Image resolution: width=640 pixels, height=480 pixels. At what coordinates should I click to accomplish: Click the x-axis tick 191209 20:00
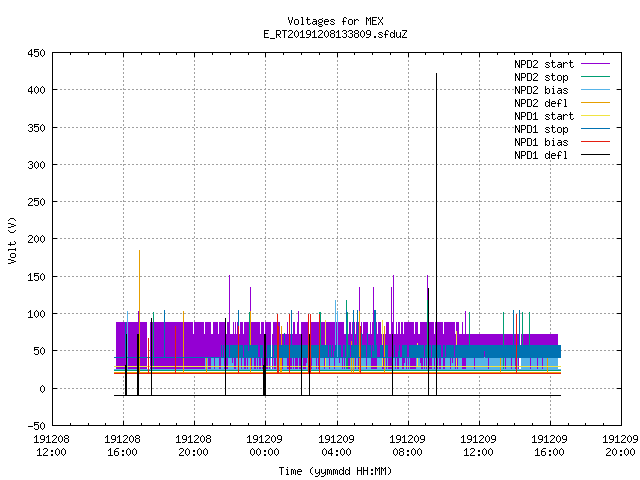620,446
